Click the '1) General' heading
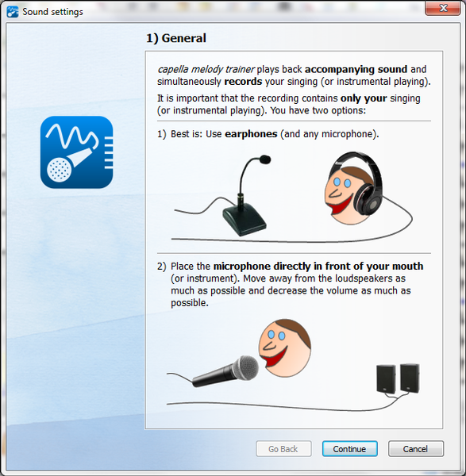Screen dimensions: 466x476 pos(176,38)
